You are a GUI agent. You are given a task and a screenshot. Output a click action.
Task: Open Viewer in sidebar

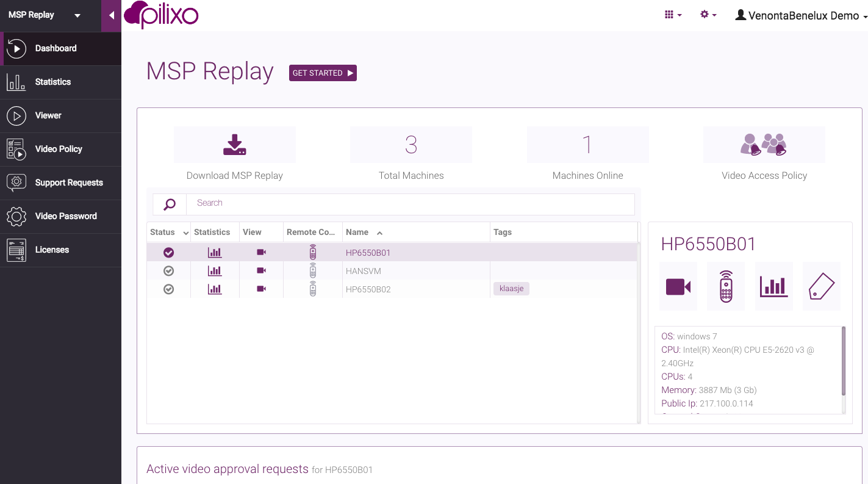click(60, 116)
